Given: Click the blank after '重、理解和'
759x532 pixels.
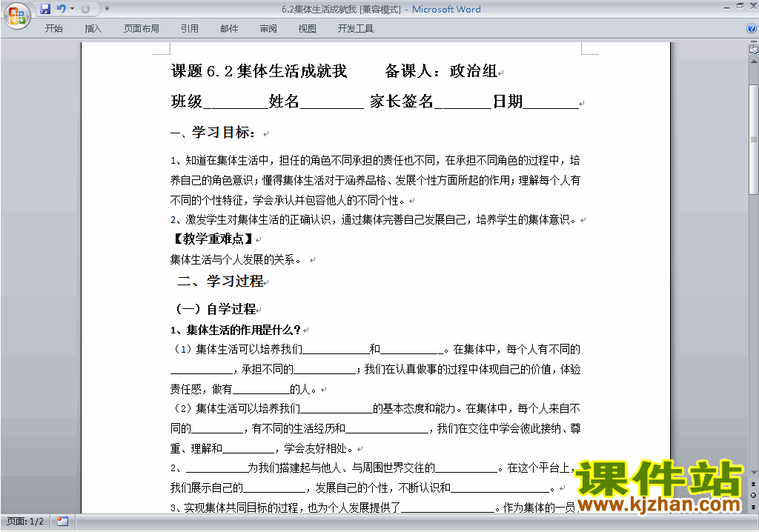Looking at the screenshot, I should coord(248,449).
